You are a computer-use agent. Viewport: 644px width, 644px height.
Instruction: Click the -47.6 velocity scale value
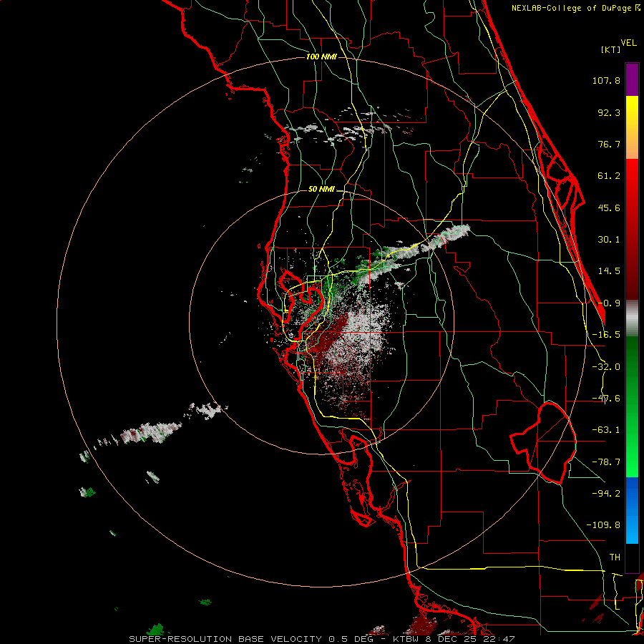point(606,399)
